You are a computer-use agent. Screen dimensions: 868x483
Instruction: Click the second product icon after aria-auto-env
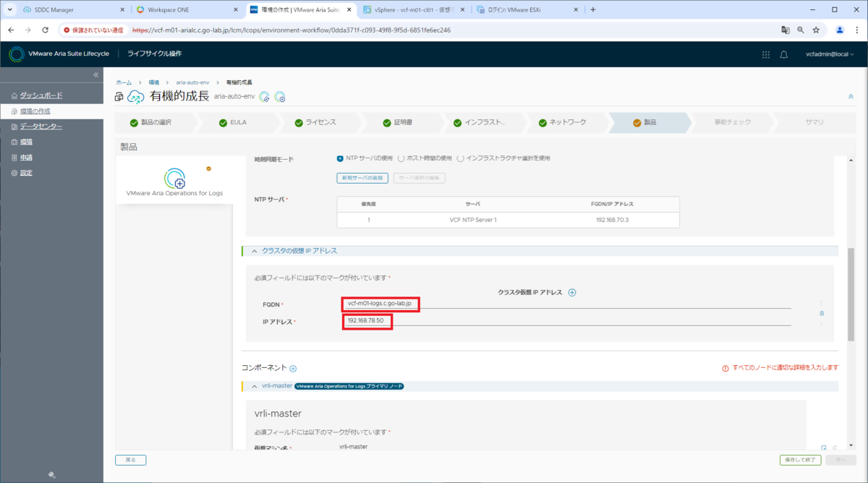point(280,97)
